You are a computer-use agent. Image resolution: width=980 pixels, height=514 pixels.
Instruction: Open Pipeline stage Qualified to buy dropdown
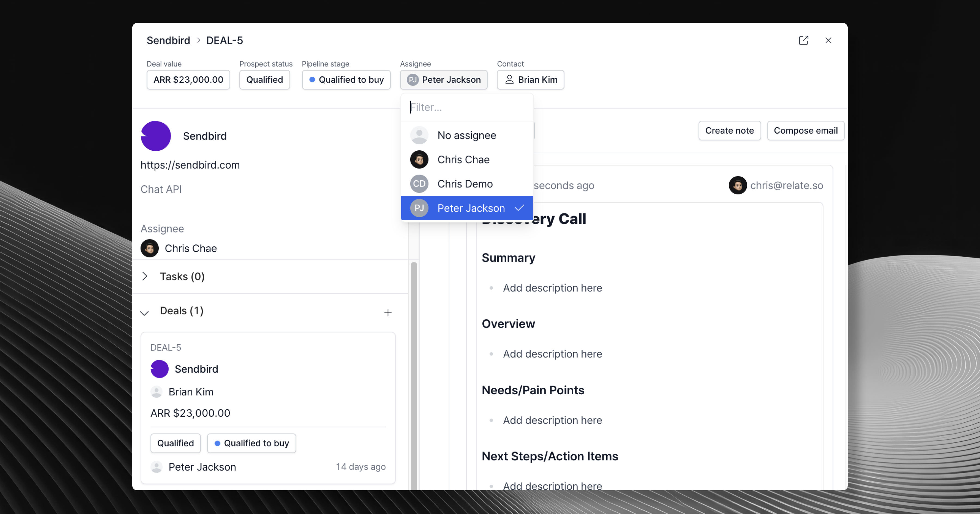[346, 80]
